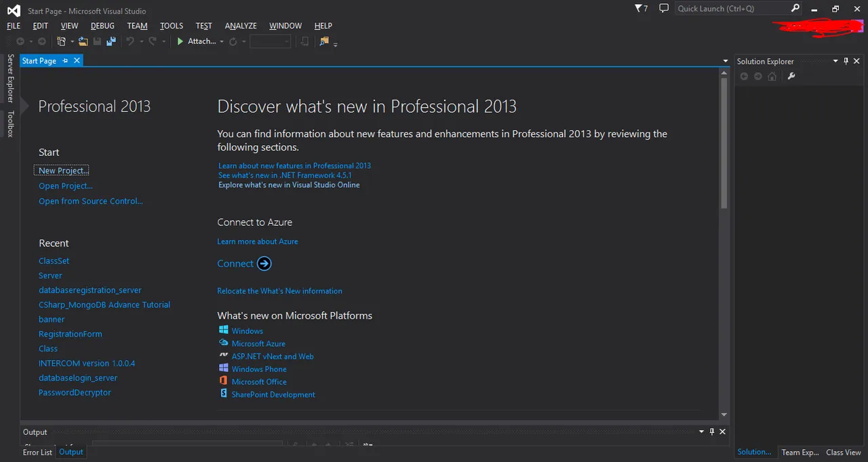Viewport: 868px width, 462px height.
Task: Open the TOOLS menu
Action: pyautogui.click(x=172, y=26)
